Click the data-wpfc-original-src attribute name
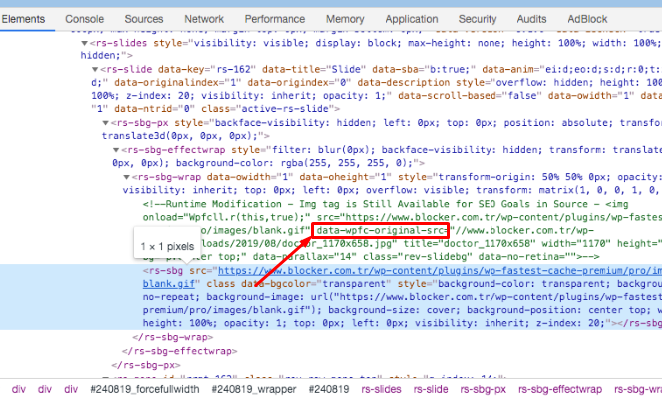Screen dimensions: 662x397 (x=380, y=231)
